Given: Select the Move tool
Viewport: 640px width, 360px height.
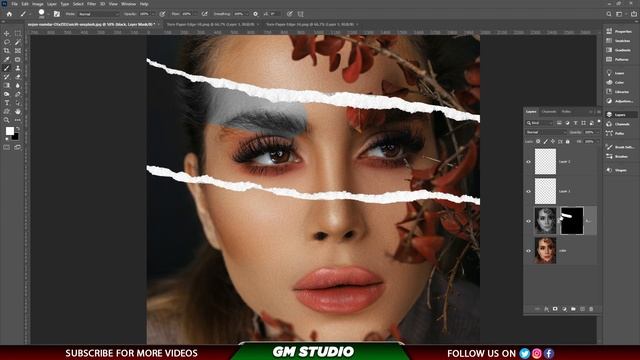Looking at the screenshot, I should (7, 33).
